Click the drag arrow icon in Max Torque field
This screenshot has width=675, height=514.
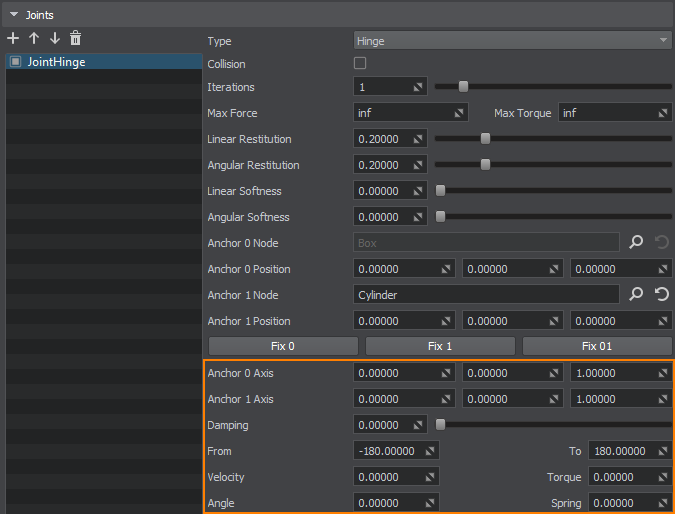click(663, 113)
